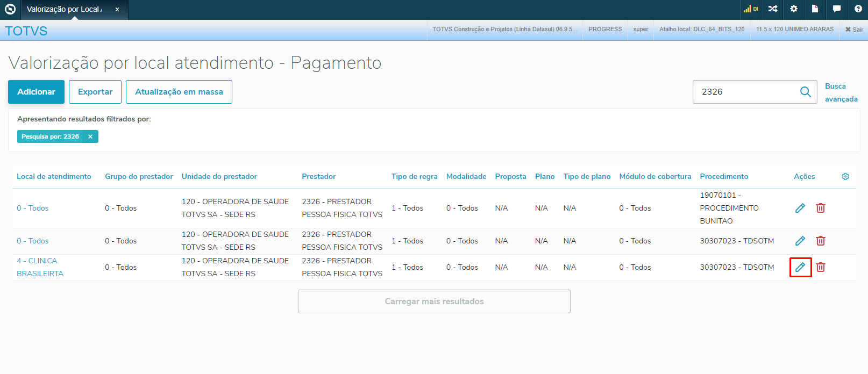Viewport: 868px width, 374px height.
Task: Click Carregar mais resultados button
Action: tap(434, 301)
